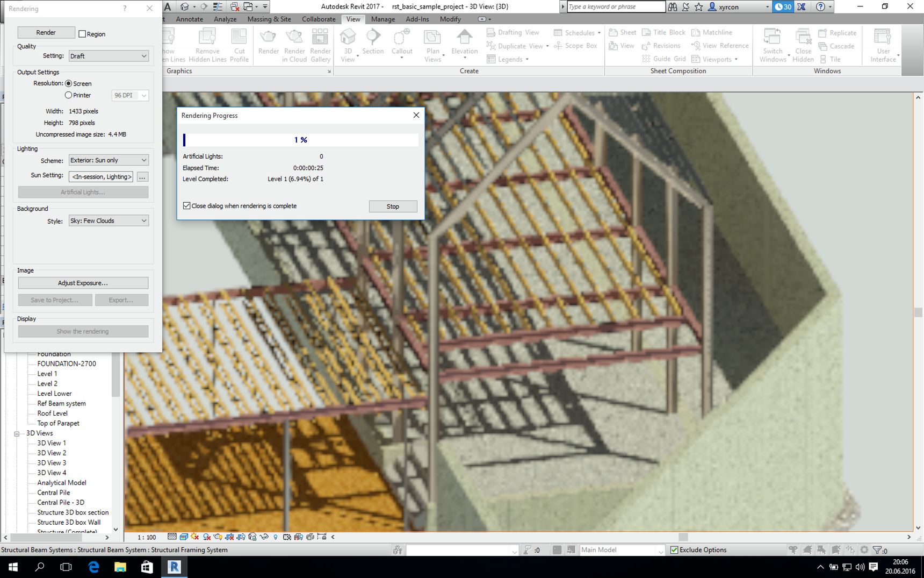Screen dimensions: 924x578
Task: Open the Modify ribbon tab
Action: (450, 19)
